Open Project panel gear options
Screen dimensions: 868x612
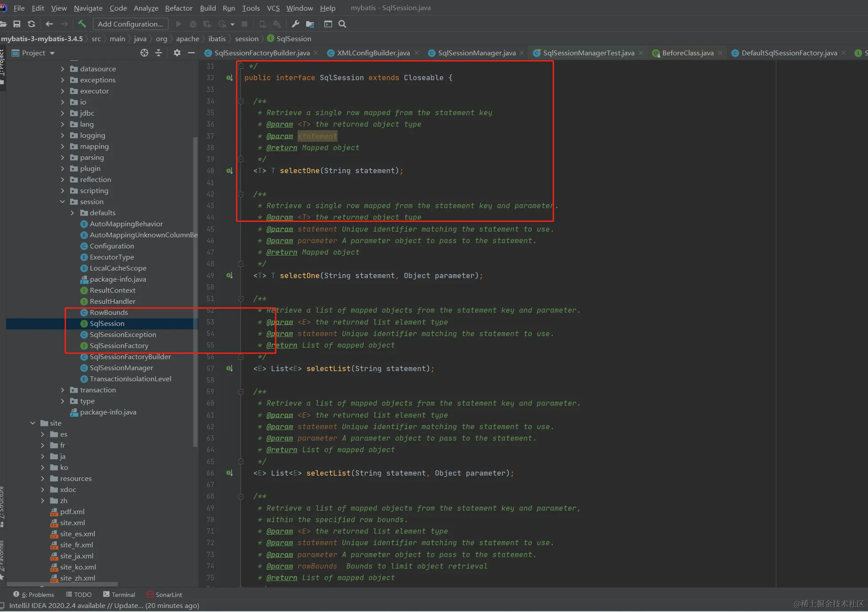pyautogui.click(x=177, y=53)
